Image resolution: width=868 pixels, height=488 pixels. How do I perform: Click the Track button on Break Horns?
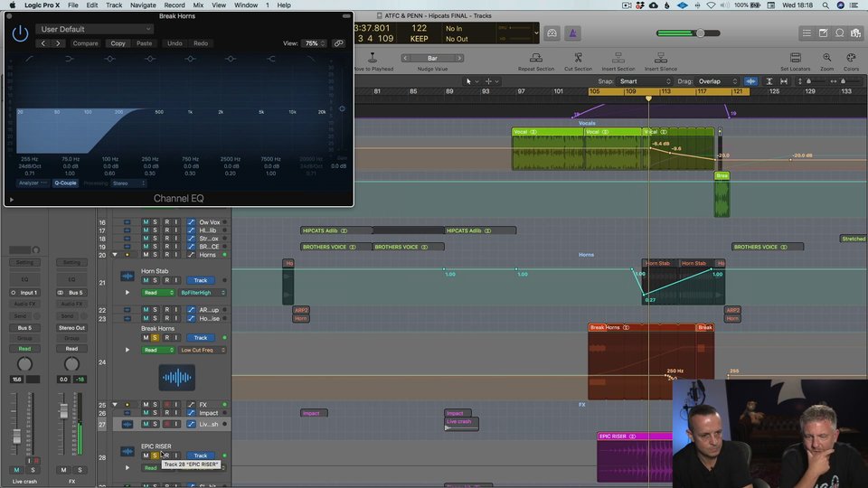pyautogui.click(x=201, y=337)
